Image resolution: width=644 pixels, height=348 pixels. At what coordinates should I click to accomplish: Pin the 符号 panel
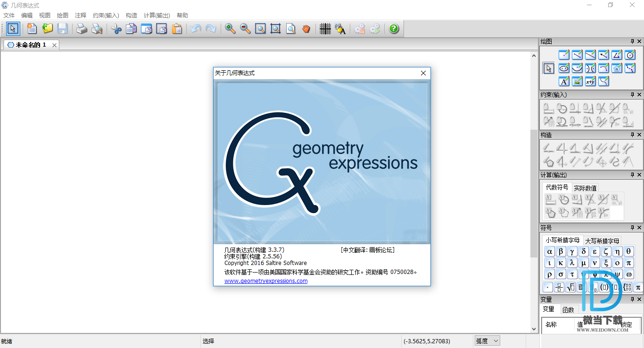click(x=632, y=228)
